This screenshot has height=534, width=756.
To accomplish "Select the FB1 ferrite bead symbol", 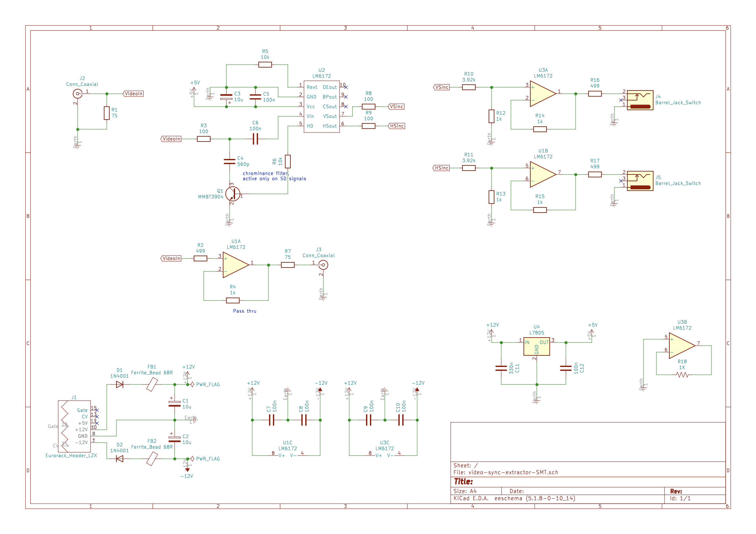I will [152, 384].
